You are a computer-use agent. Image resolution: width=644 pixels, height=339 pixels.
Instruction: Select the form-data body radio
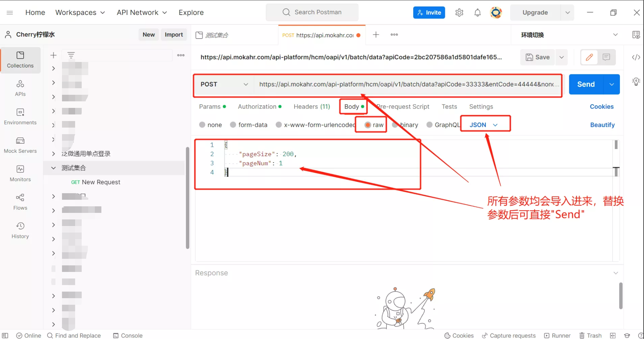[233, 125]
